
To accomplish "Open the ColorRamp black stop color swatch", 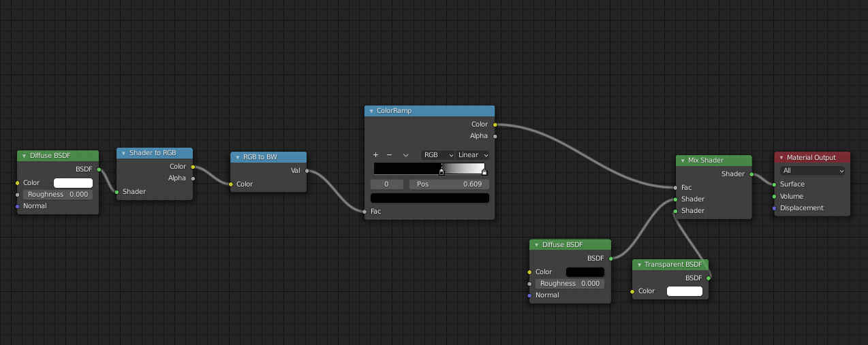I will (430, 198).
